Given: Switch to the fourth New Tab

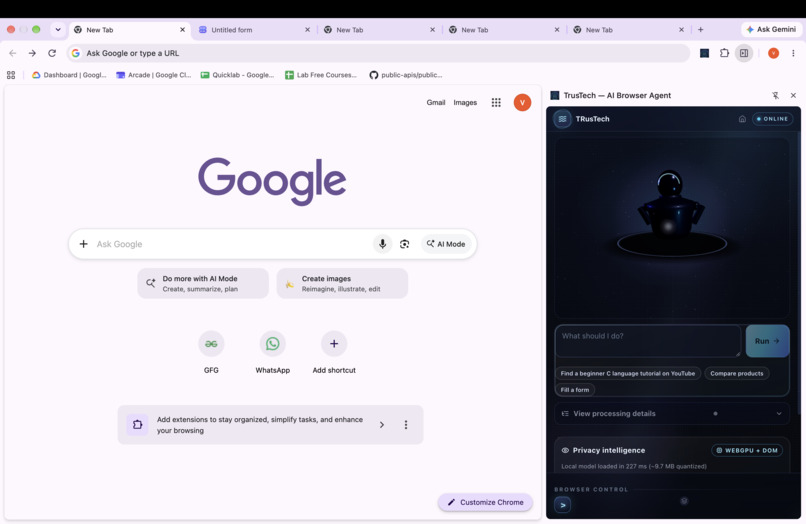Looking at the screenshot, I should click(503, 30).
